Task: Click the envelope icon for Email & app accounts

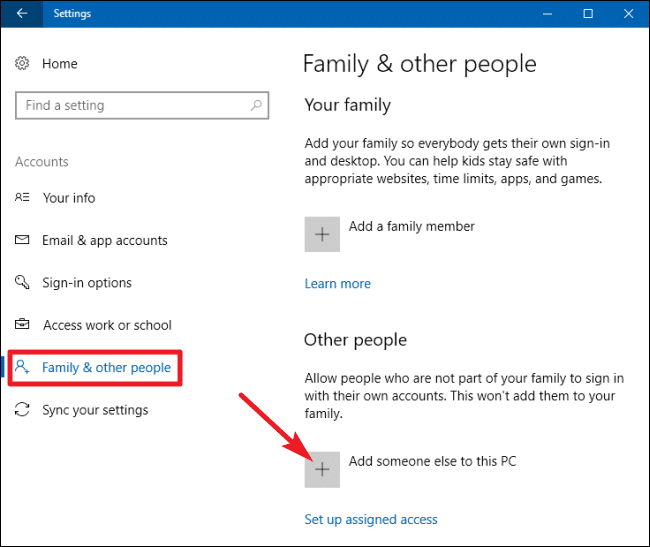Action: (x=23, y=241)
